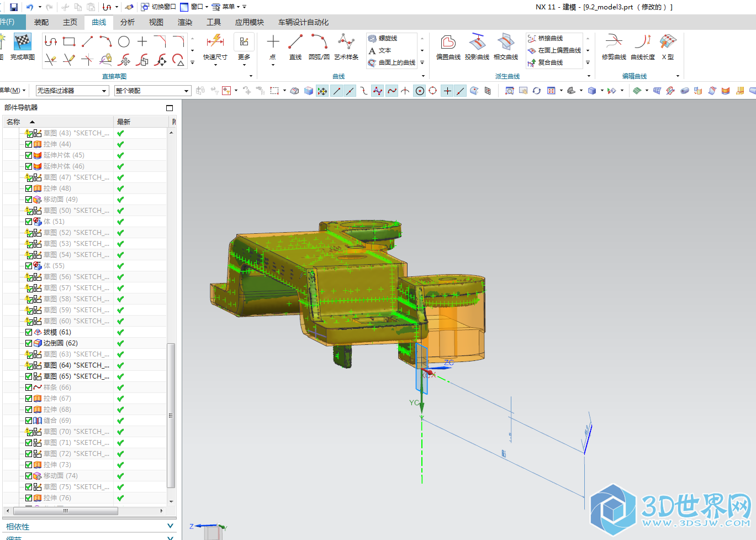This screenshot has width=756, height=540.
Task: Click the Quick Trim sketch tool icon
Action: pos(51,60)
